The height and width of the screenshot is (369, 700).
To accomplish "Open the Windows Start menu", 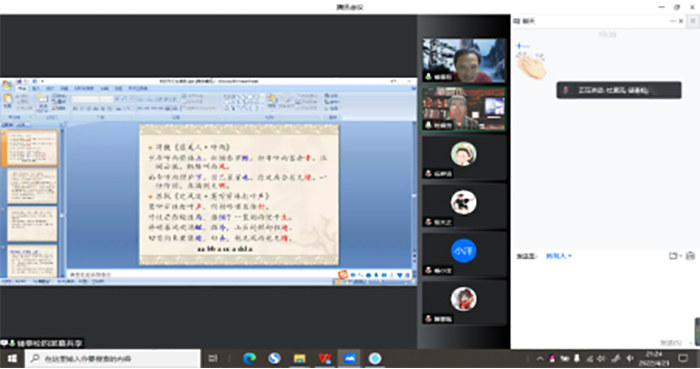I will (12, 358).
